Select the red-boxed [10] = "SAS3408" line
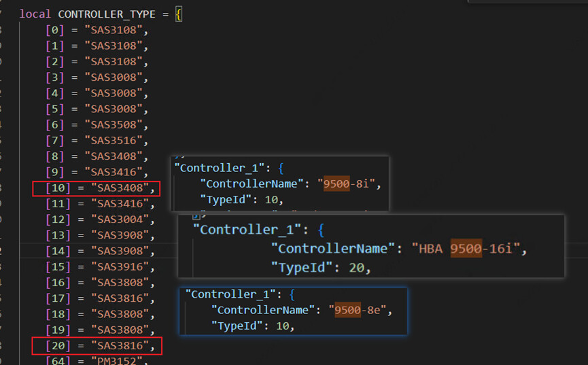 click(97, 188)
